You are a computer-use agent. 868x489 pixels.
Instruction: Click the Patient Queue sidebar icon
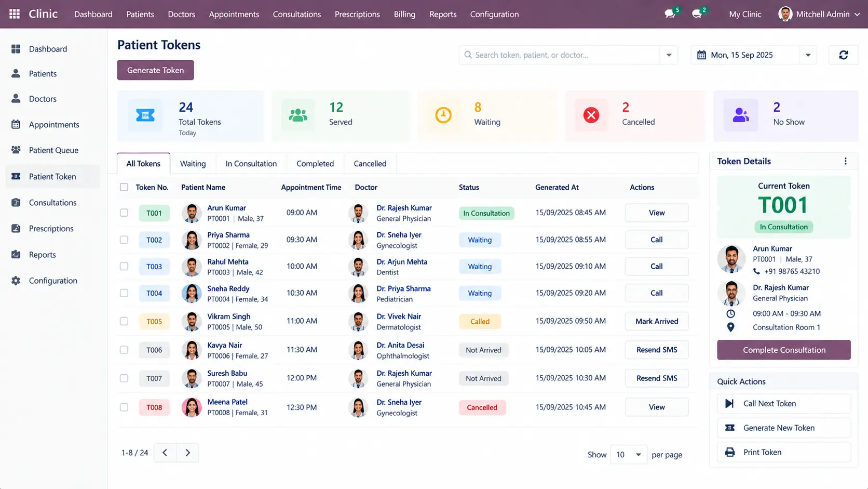click(x=16, y=150)
